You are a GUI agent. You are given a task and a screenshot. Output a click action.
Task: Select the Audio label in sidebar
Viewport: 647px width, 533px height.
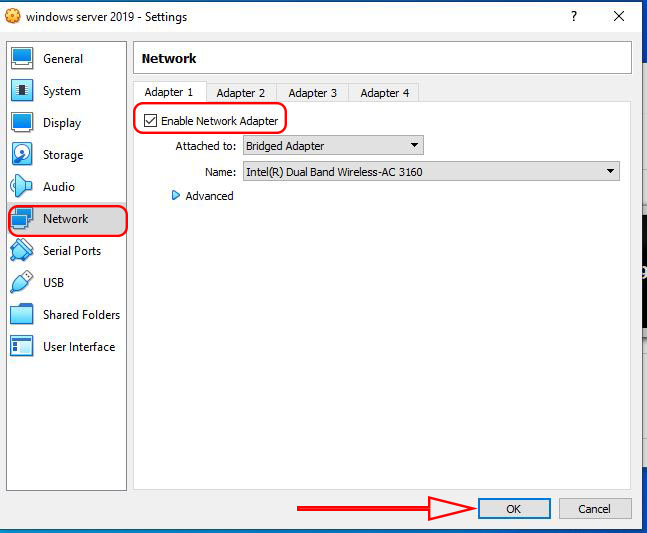(x=59, y=186)
